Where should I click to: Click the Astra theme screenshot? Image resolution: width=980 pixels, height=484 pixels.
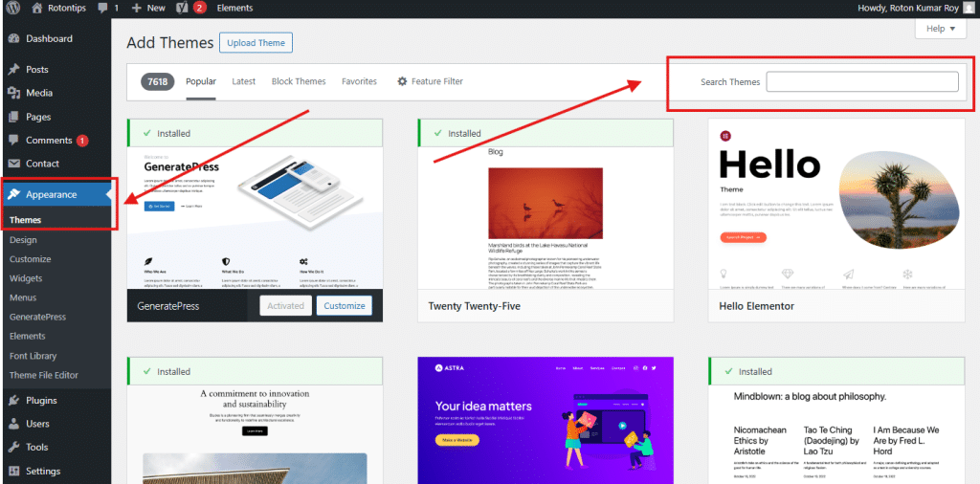pyautogui.click(x=546, y=420)
